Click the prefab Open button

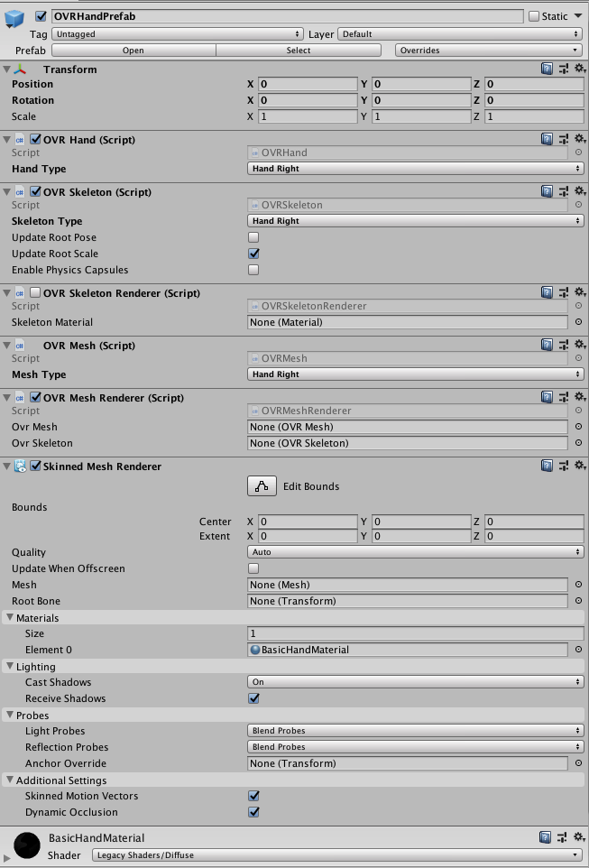(133, 50)
